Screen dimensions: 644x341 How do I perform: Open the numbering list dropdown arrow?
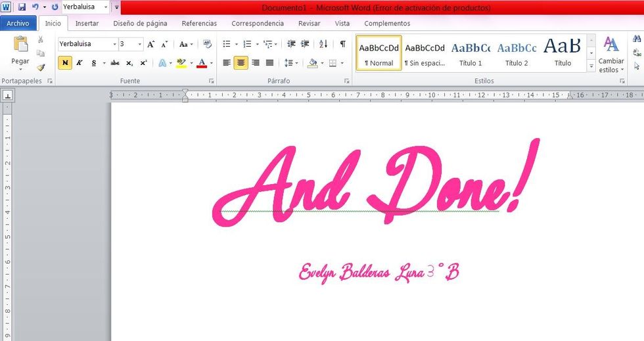(258, 44)
